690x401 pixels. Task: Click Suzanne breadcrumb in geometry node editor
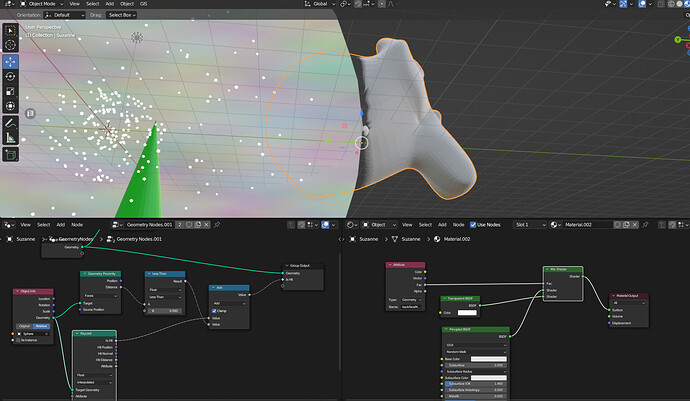click(x=26, y=239)
